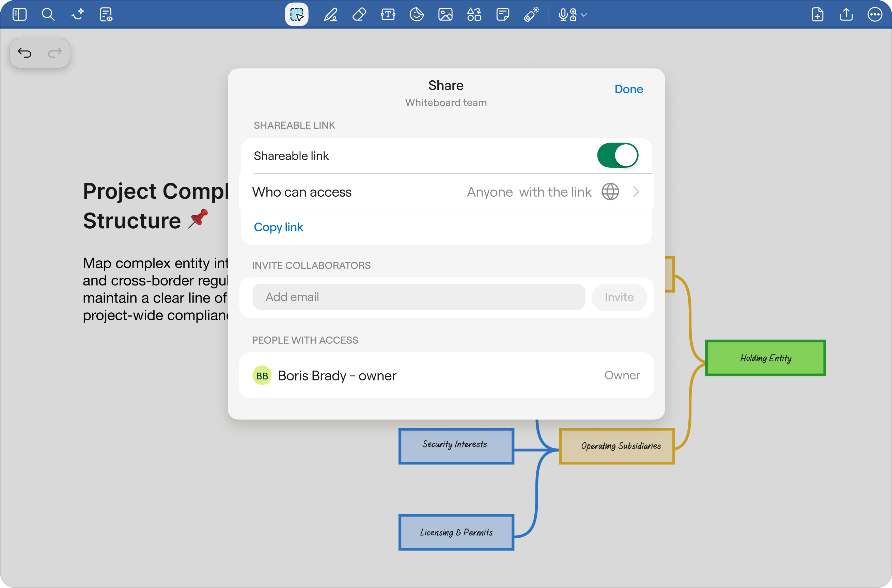
Task: Toggle the sidebar panel icon
Action: [19, 15]
